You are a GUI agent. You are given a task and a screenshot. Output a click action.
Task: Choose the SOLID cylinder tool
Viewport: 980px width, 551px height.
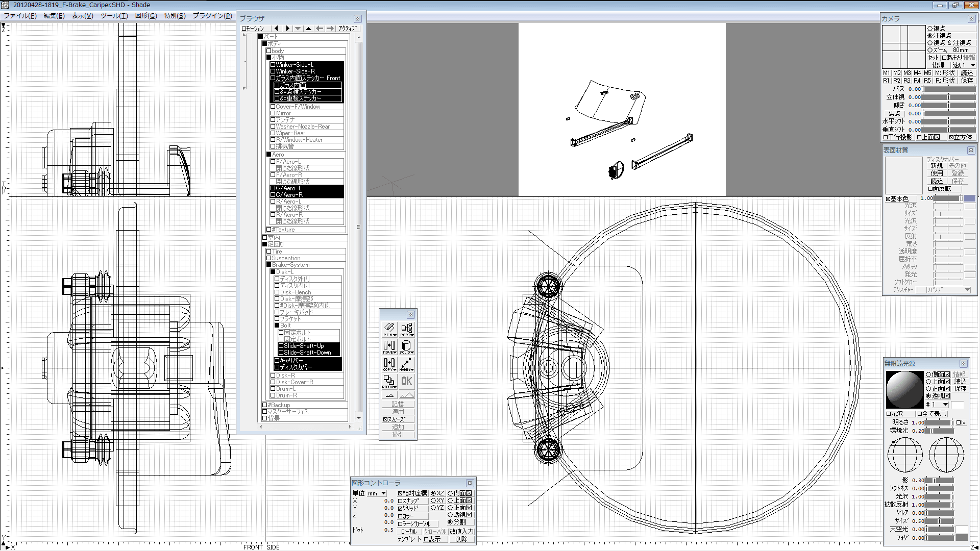point(406,346)
